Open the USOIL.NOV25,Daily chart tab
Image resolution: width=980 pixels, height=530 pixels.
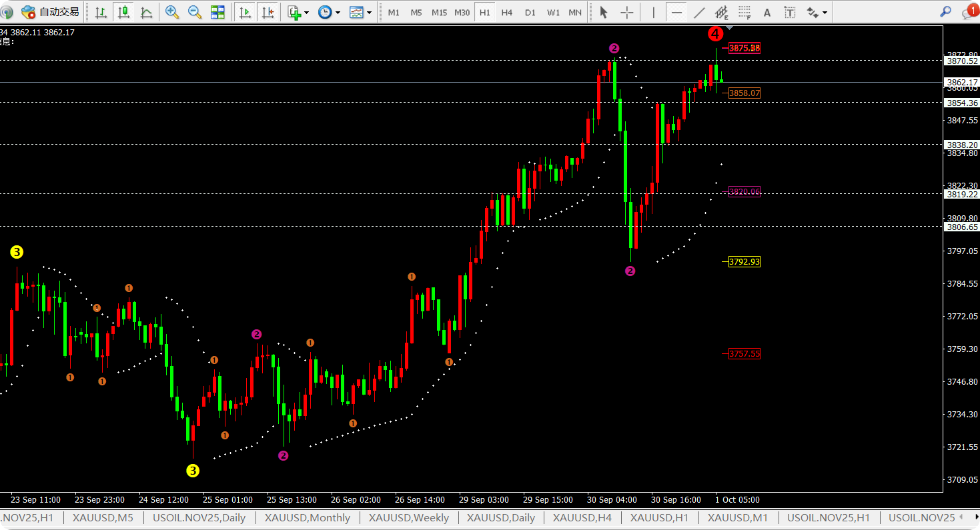[199, 518]
